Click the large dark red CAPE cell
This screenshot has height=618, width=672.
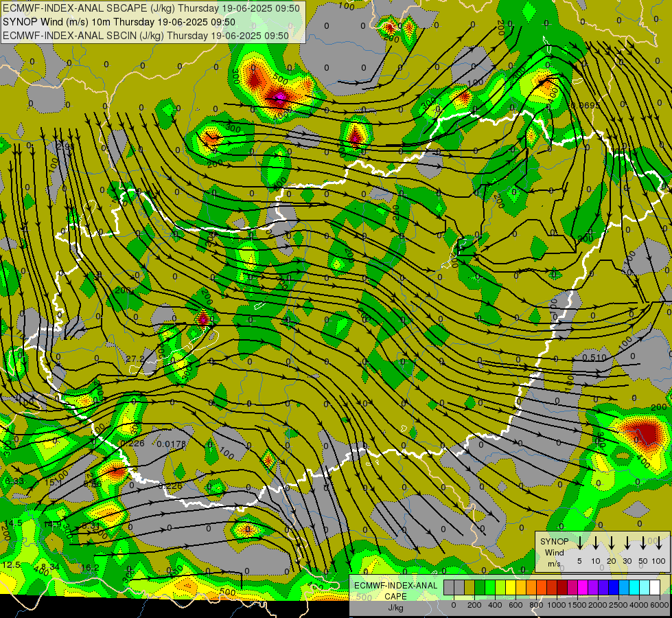(645, 433)
